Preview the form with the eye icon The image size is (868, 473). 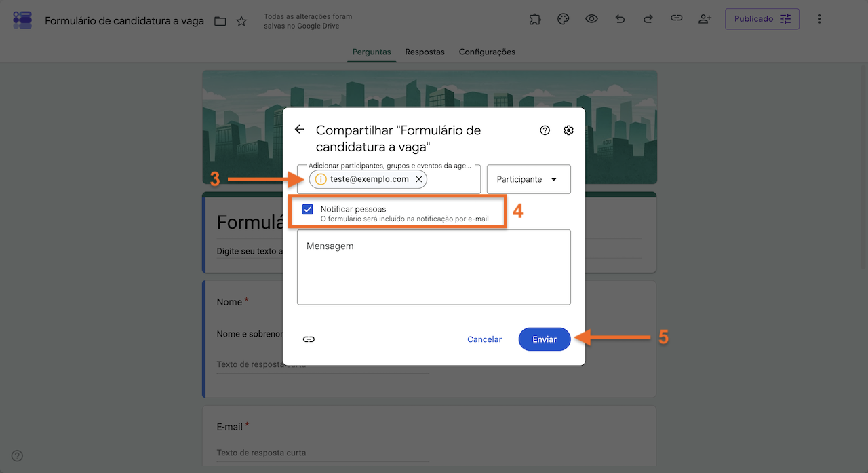tap(591, 19)
